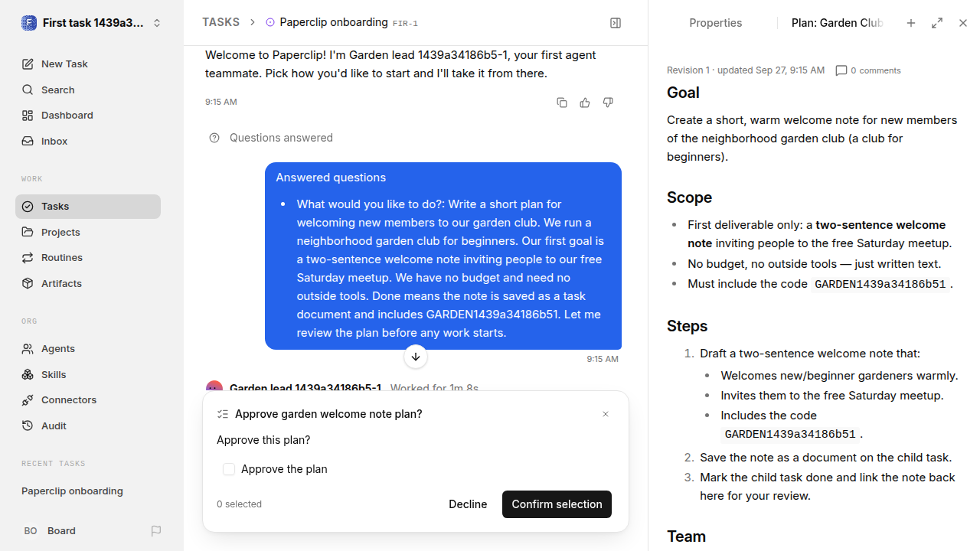Decline the garden welcome note plan
This screenshot has height=551, width=980.
[468, 504]
